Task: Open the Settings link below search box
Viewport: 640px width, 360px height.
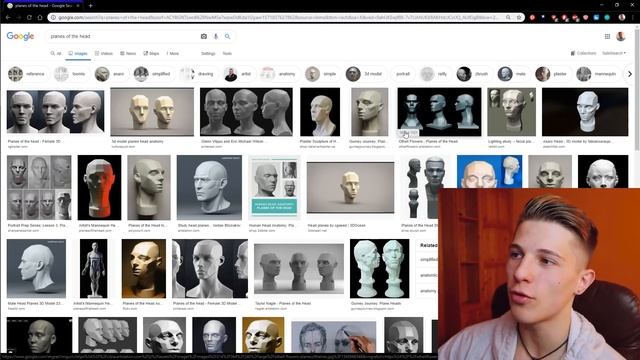Action: [208, 53]
